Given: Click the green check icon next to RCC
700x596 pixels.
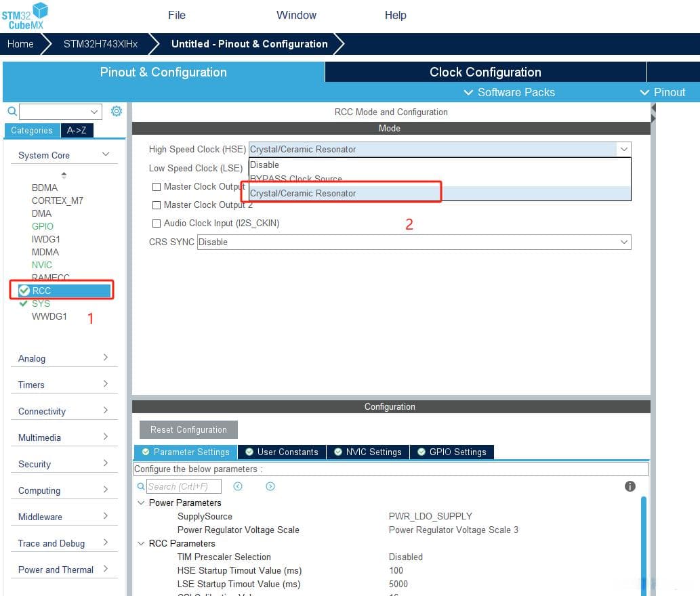Looking at the screenshot, I should coord(24,291).
